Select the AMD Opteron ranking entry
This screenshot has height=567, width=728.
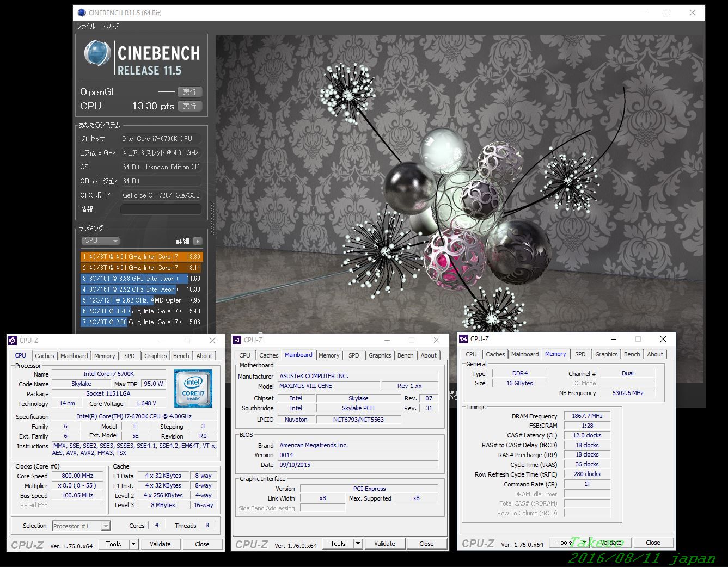pyautogui.click(x=141, y=300)
